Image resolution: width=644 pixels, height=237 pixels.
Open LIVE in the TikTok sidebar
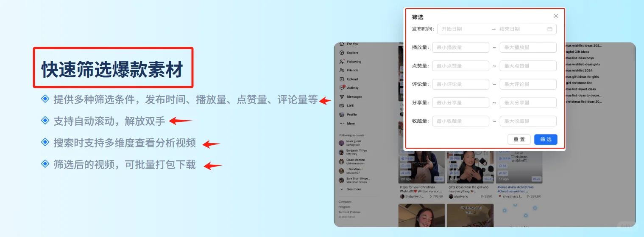point(346,105)
